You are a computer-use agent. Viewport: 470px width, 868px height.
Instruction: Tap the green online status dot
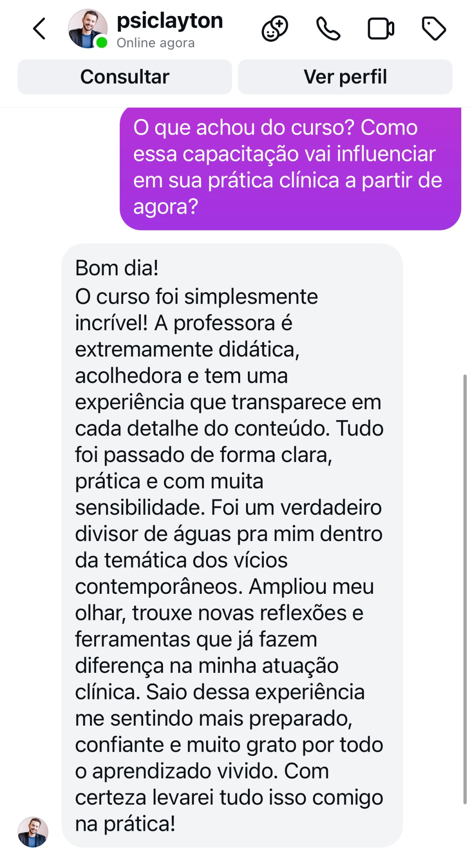[x=101, y=43]
